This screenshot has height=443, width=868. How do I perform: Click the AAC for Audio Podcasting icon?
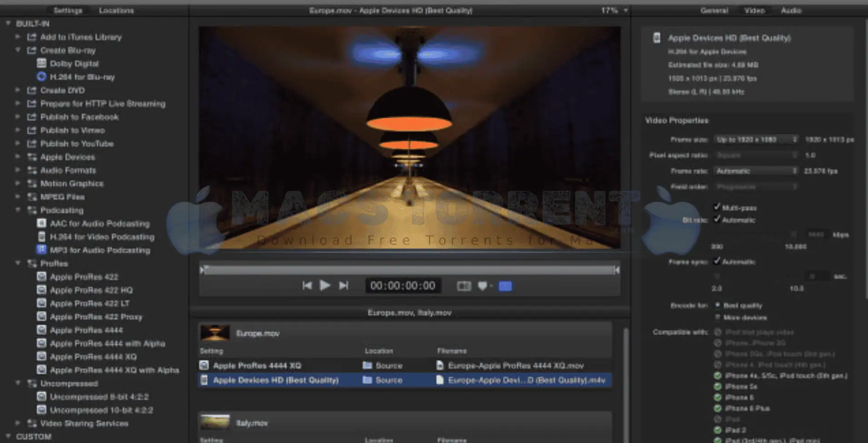[41, 223]
